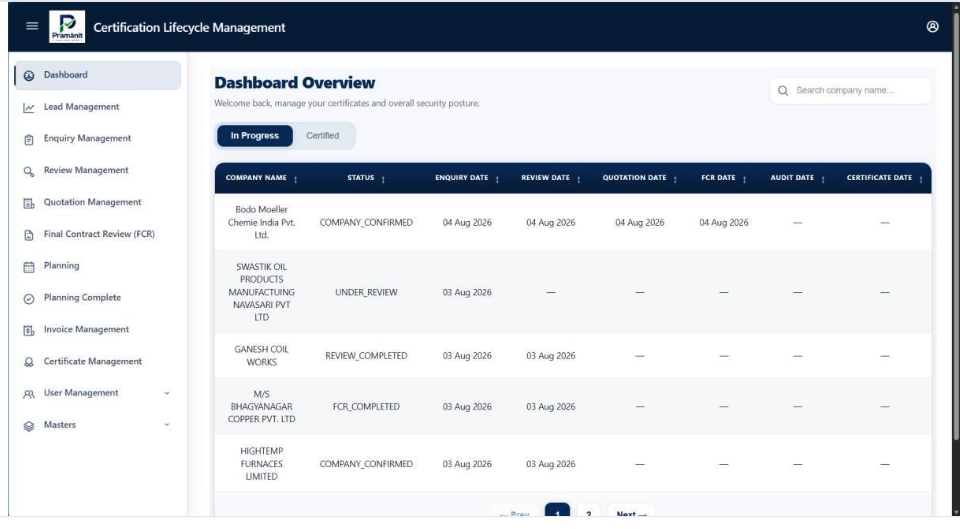Image resolution: width=960 pixels, height=529 pixels.
Task: Click M/S BHAGYANAGAR COPPER company name
Action: 261,407
